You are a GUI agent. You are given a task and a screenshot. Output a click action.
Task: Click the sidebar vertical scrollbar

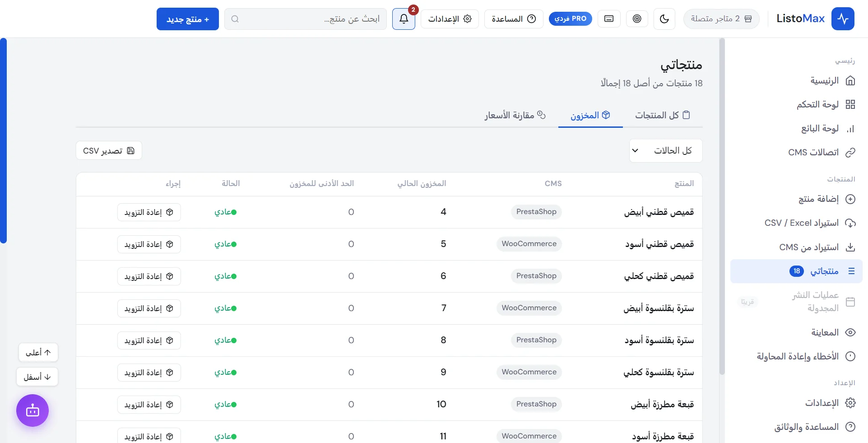722,207
